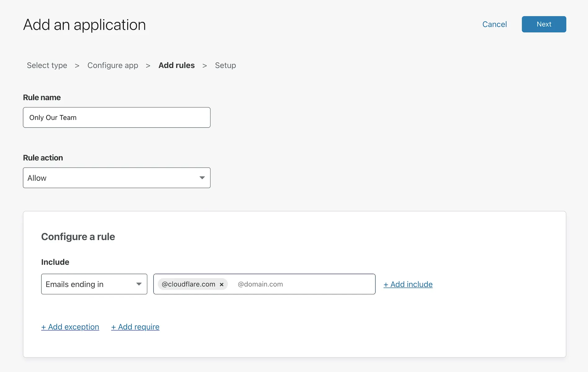Click the Next button
Image resolution: width=588 pixels, height=372 pixels.
click(544, 24)
